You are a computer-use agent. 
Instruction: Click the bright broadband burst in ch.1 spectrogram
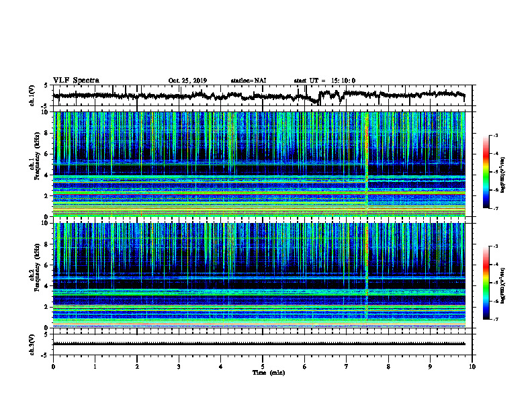click(367, 164)
